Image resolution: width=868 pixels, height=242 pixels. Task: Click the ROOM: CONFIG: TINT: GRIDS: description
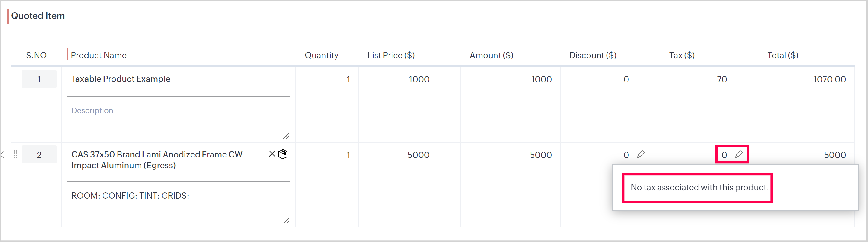click(x=130, y=196)
